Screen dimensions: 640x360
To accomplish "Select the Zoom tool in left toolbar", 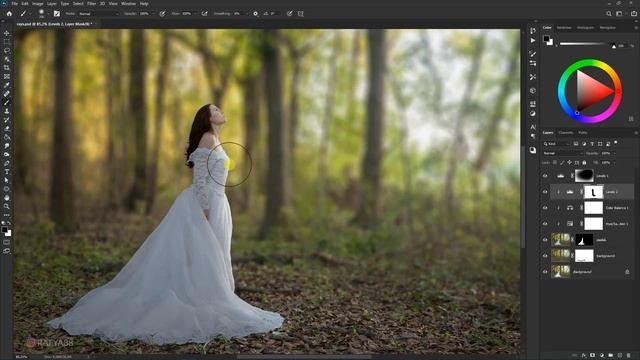I will pos(7,206).
